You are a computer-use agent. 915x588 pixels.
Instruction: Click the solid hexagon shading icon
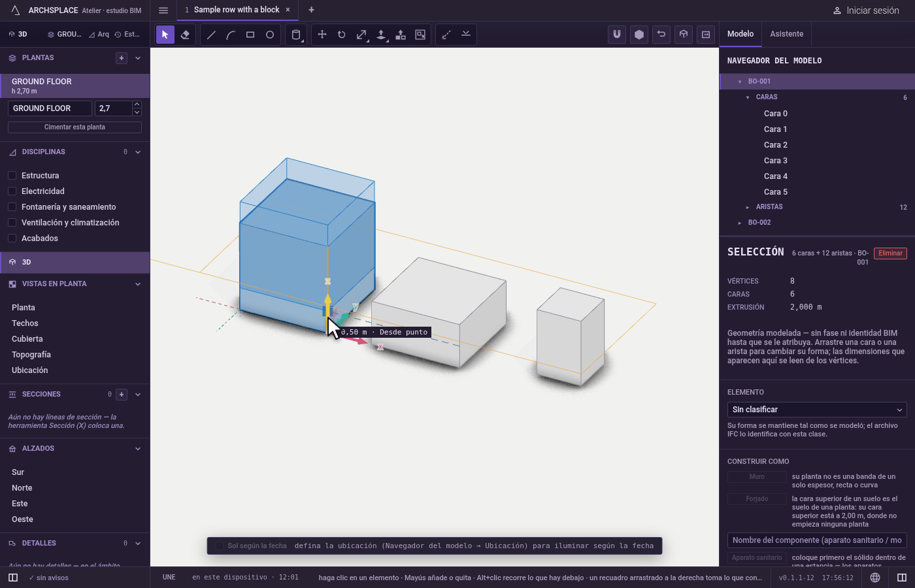tap(639, 35)
